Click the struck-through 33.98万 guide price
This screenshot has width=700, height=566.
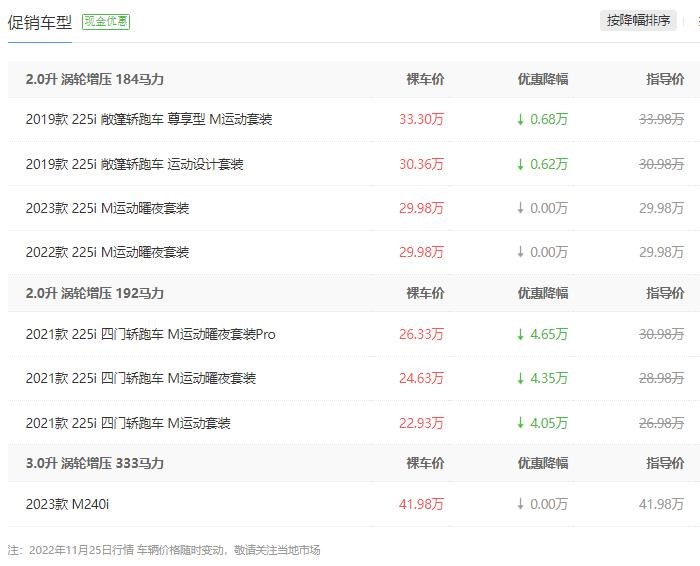click(x=662, y=120)
